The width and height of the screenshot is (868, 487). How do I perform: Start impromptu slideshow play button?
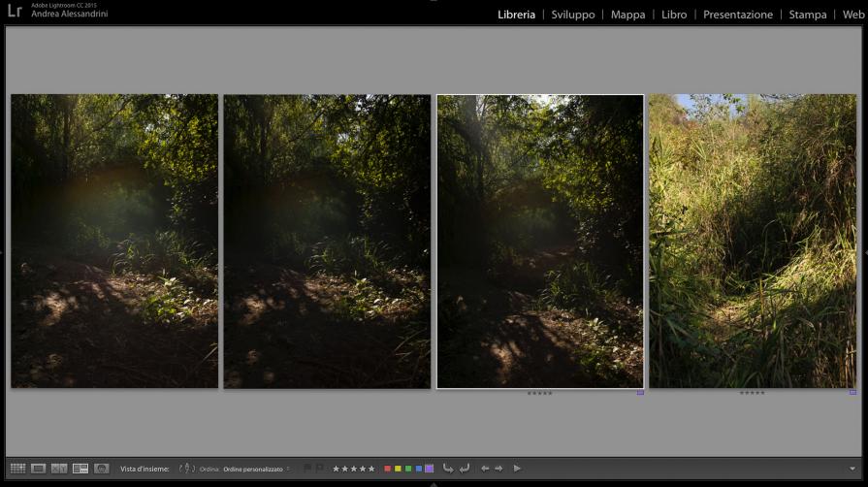point(517,469)
